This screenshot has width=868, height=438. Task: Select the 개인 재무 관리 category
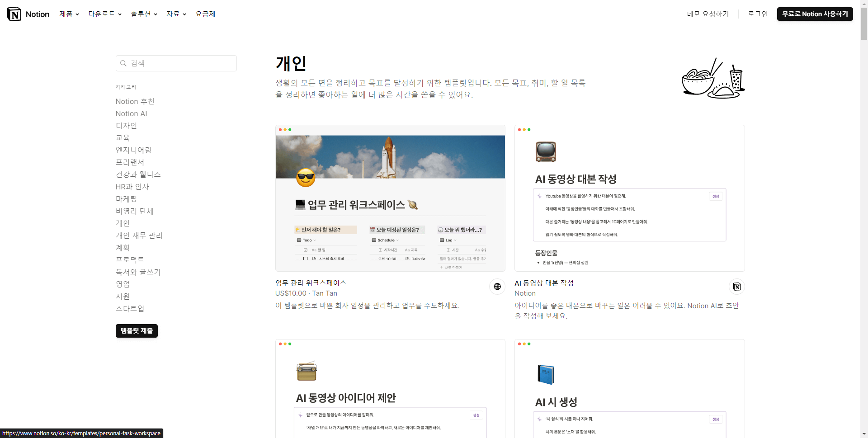pyautogui.click(x=139, y=235)
